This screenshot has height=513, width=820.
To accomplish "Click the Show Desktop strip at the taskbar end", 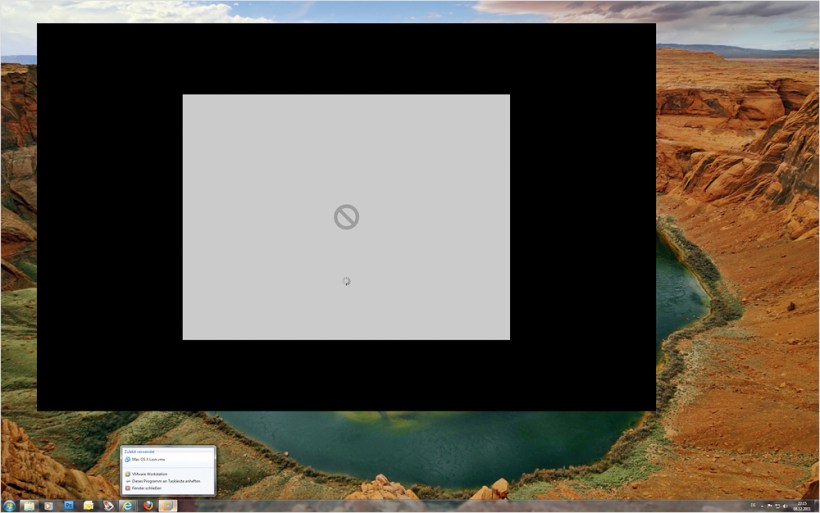I will (817, 506).
